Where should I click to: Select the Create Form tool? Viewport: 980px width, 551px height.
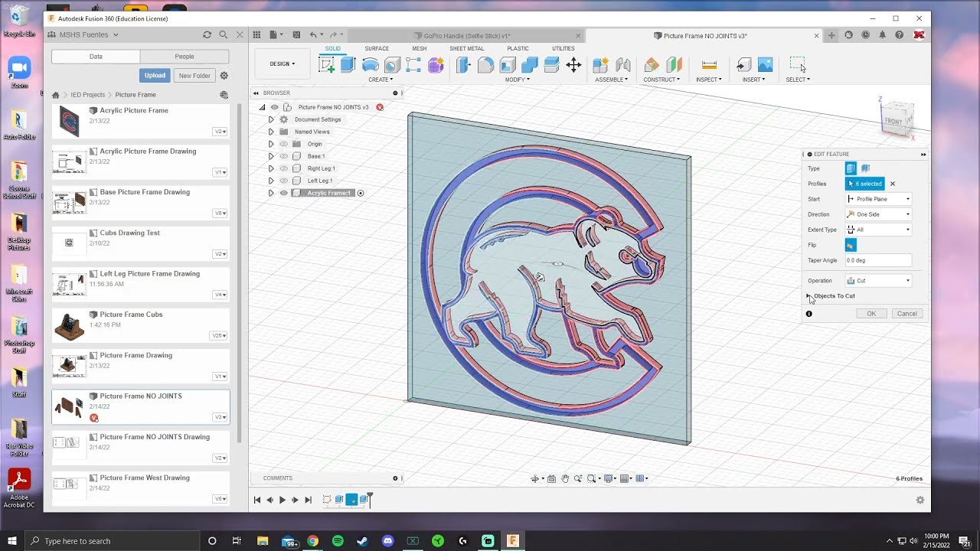tap(436, 65)
